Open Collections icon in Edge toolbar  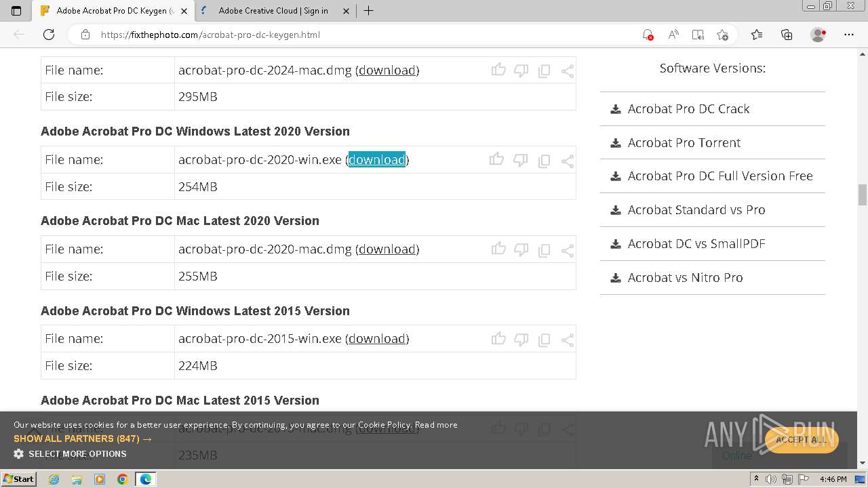pos(787,35)
